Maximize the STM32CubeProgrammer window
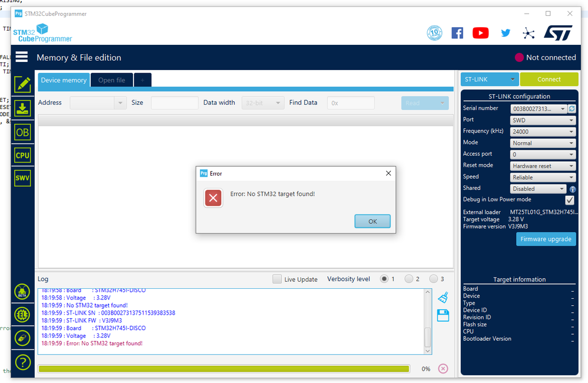Screen dimensions: 588x383 point(548,14)
